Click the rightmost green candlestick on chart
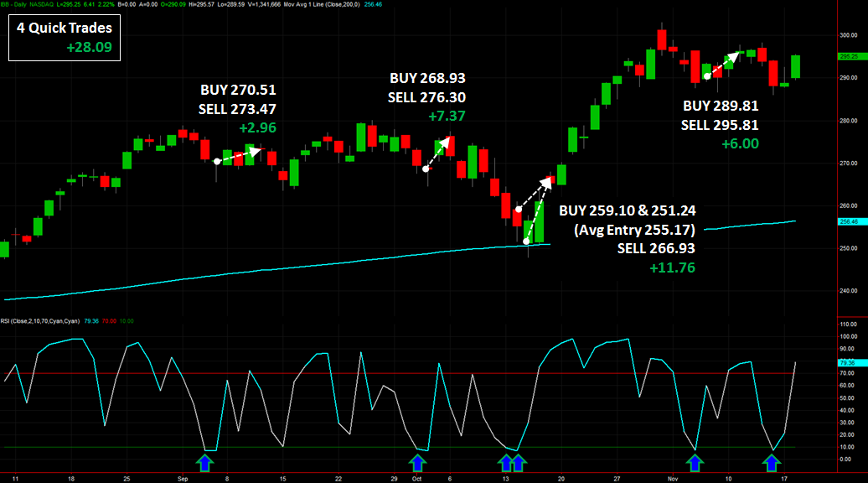The image size is (868, 483). [x=795, y=66]
